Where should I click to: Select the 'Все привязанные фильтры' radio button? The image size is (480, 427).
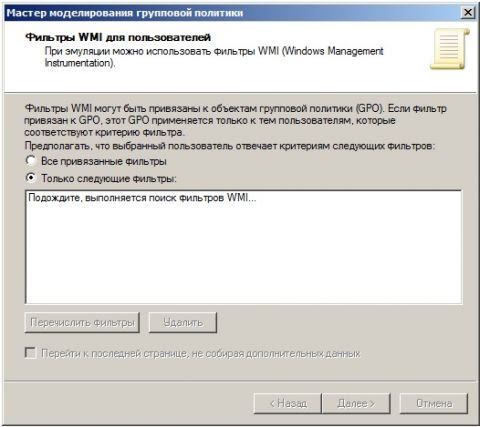pos(31,161)
